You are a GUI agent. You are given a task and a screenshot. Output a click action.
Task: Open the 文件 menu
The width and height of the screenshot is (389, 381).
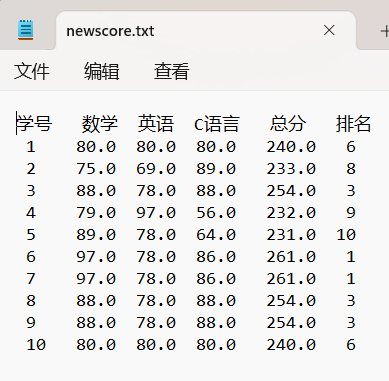[x=32, y=71]
